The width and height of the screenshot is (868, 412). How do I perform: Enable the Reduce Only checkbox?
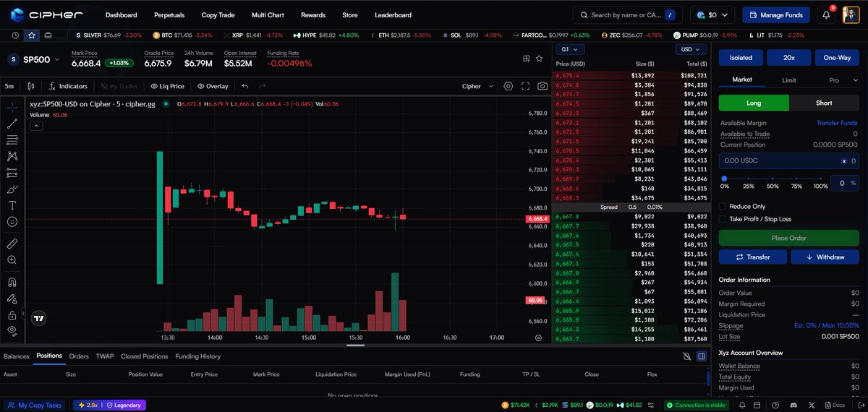(723, 207)
